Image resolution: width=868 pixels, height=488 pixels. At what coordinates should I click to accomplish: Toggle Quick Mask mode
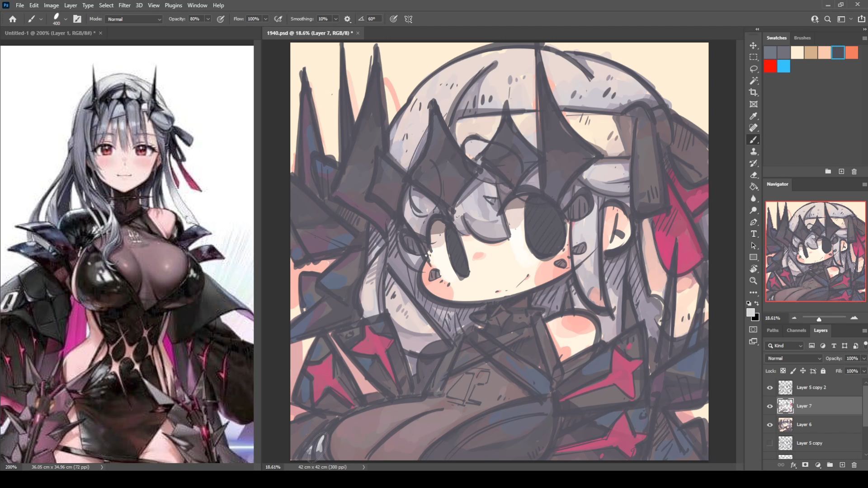753,329
